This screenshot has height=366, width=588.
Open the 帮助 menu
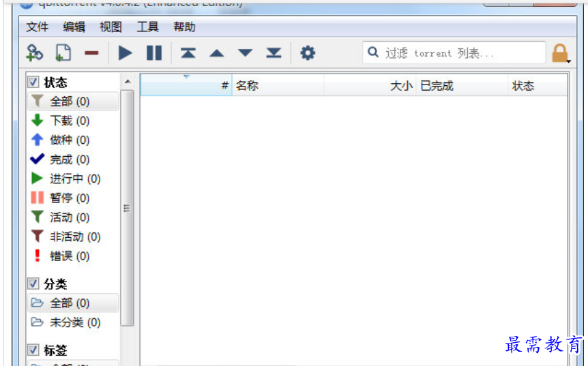coord(184,27)
